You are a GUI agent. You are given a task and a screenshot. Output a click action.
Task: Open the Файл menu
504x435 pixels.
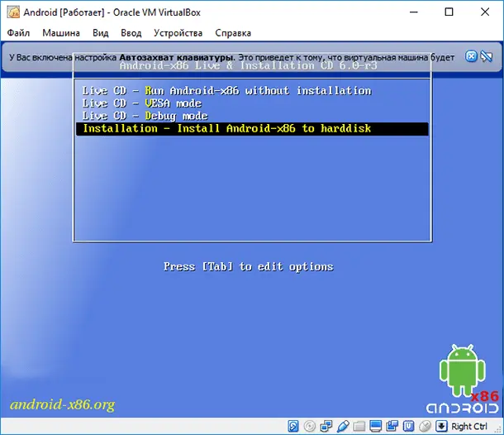(18, 33)
